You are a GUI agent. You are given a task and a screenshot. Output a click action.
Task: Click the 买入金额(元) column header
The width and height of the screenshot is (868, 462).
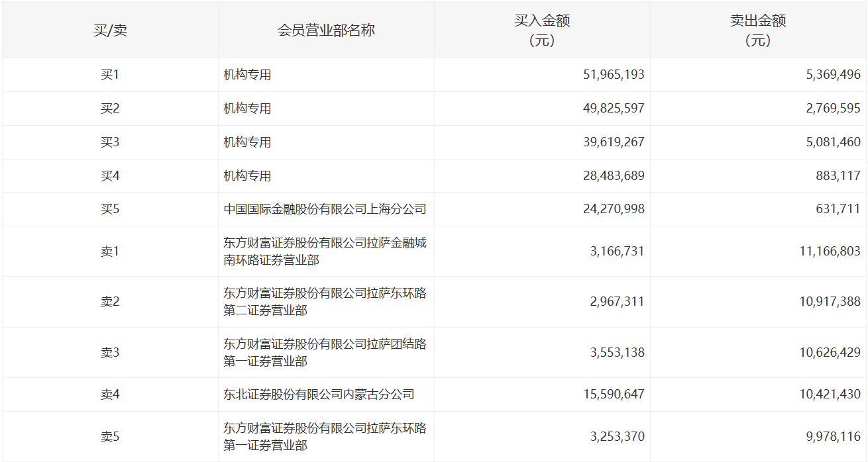point(542,30)
